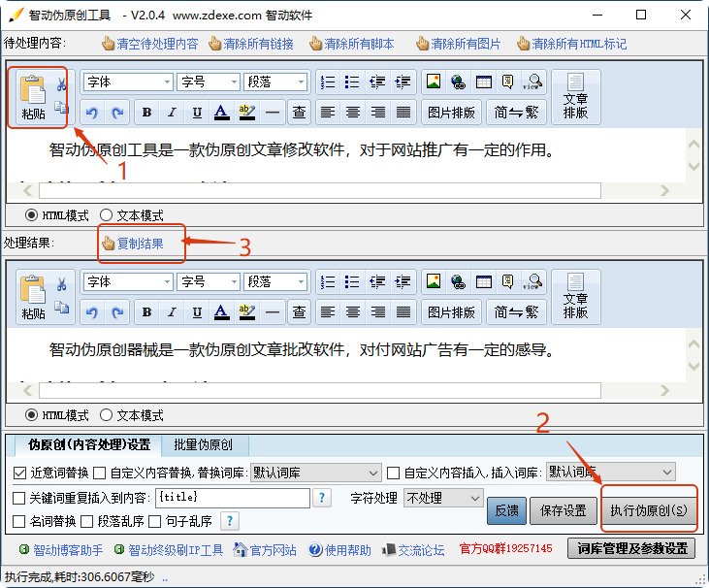The image size is (709, 588).
Task: Enable 名词替换 checkbox
Action: click(x=19, y=521)
